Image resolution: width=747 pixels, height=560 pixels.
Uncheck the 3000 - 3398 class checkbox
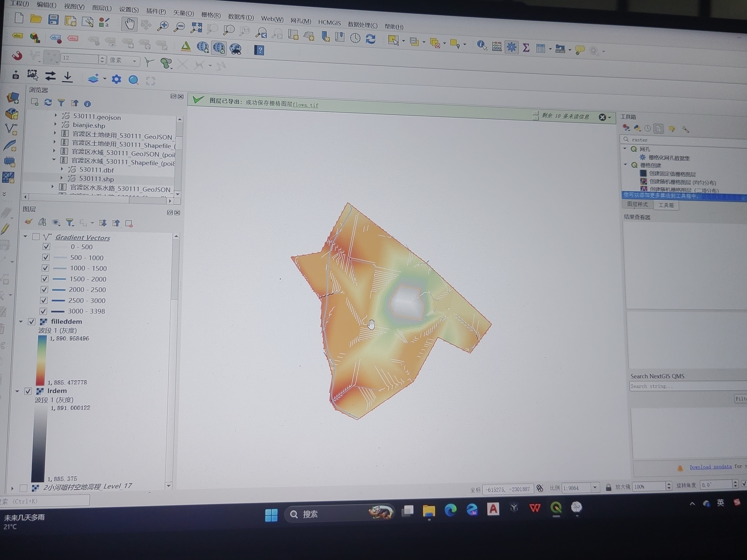pos(43,311)
